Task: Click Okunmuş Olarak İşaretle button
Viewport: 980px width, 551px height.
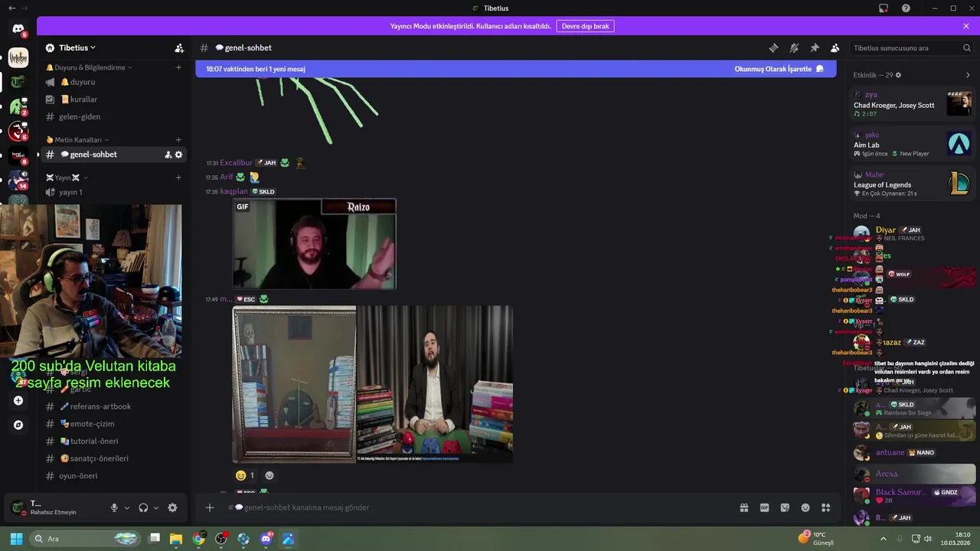Action: click(779, 69)
